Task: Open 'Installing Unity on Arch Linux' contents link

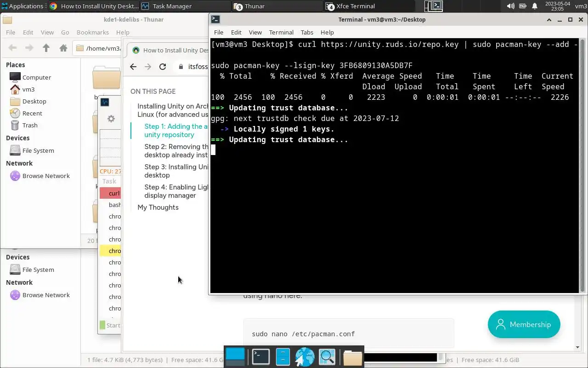Action: tap(173, 110)
